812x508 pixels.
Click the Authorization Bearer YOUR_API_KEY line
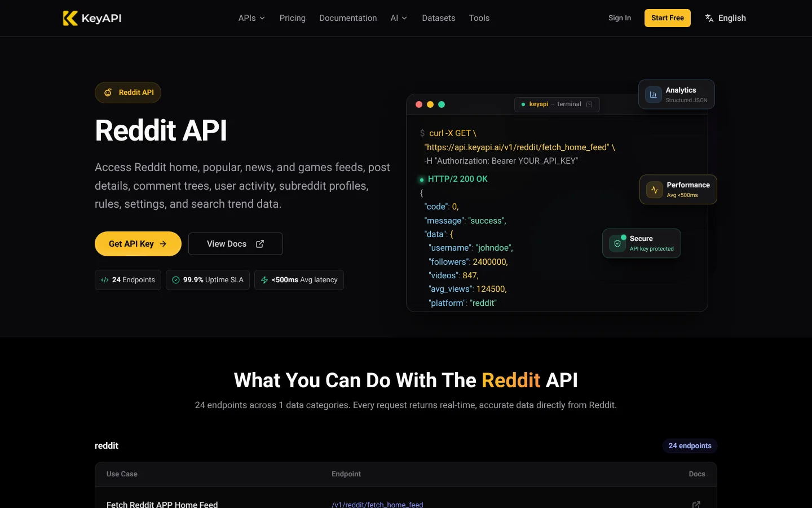click(501, 161)
